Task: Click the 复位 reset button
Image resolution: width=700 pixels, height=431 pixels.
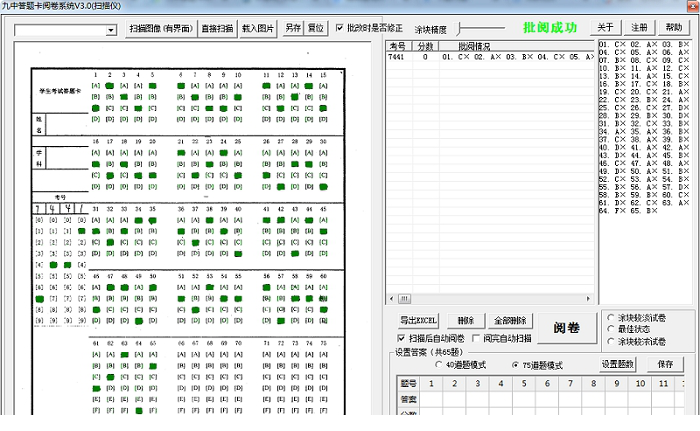Action: 316,28
